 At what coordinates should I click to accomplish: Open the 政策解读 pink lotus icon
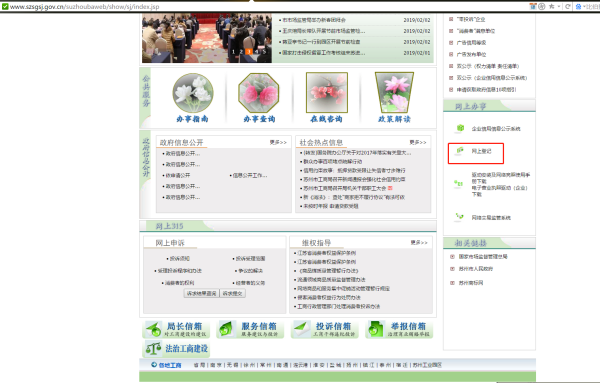[x=394, y=93]
